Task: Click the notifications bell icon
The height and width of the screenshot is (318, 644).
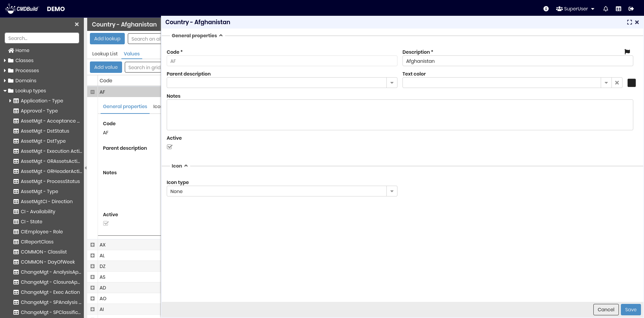Action: (606, 9)
